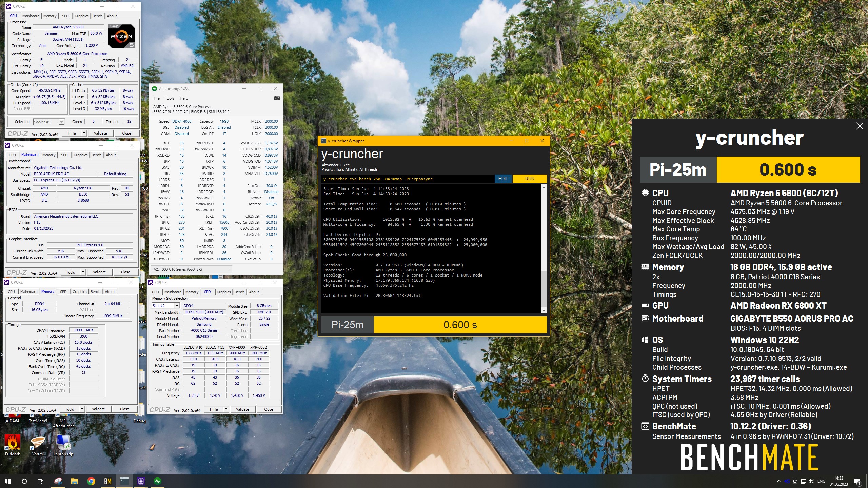Viewport: 868px width, 488px height.
Task: Click the Meet Now camera tray icon
Action: [x=795, y=481]
